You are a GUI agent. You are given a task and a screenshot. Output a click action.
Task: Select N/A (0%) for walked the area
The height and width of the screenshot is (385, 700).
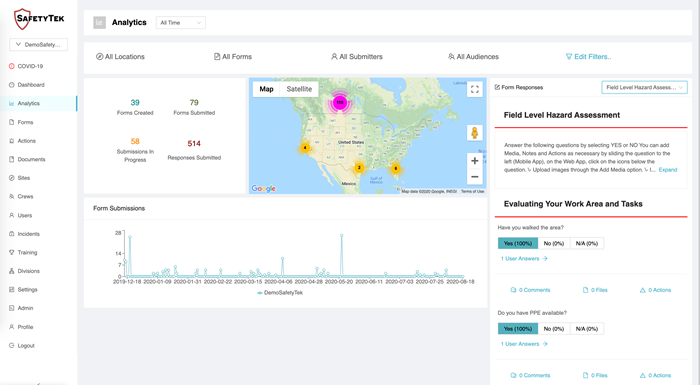coord(587,243)
